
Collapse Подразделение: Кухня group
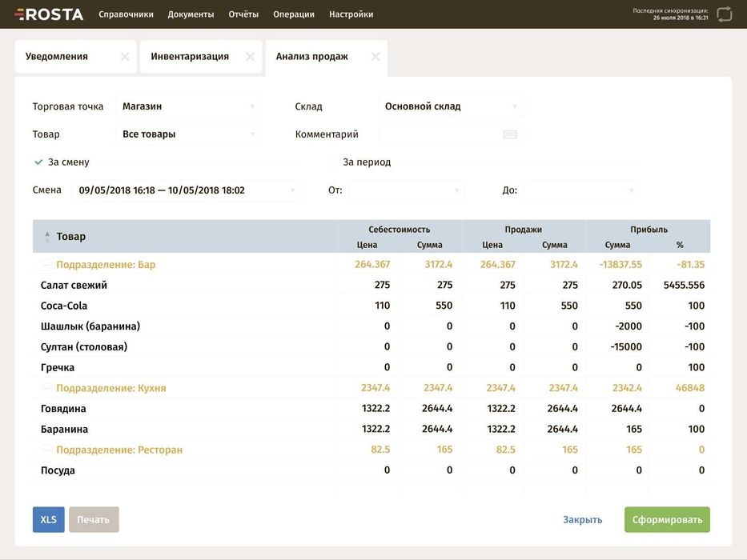pos(46,388)
